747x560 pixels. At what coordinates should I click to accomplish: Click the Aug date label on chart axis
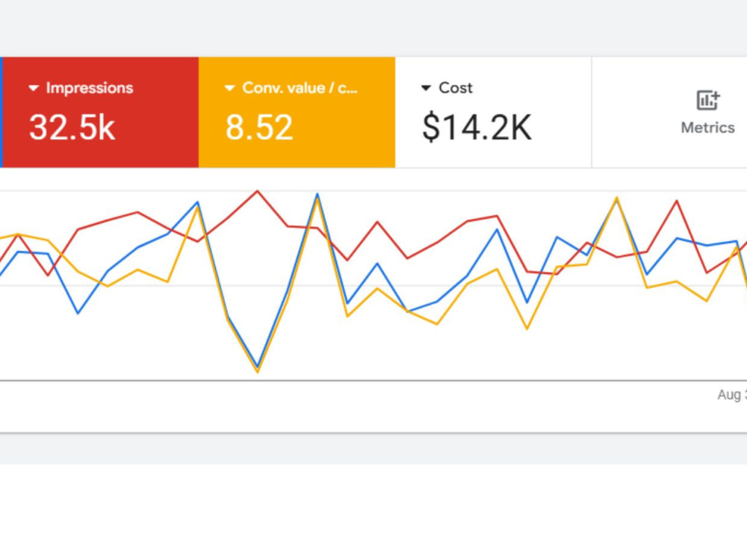pyautogui.click(x=732, y=395)
